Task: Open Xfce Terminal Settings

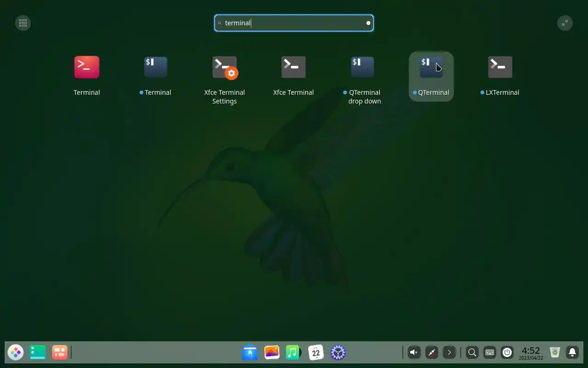Action: pos(225,68)
